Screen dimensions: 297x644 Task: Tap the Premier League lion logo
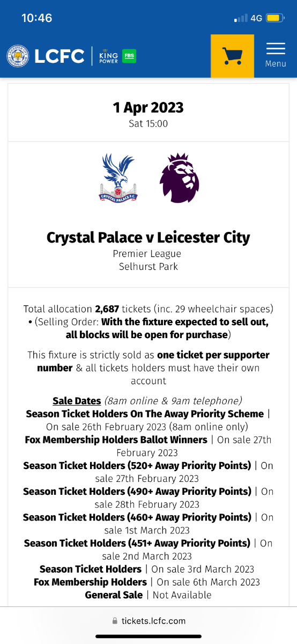pos(180,178)
